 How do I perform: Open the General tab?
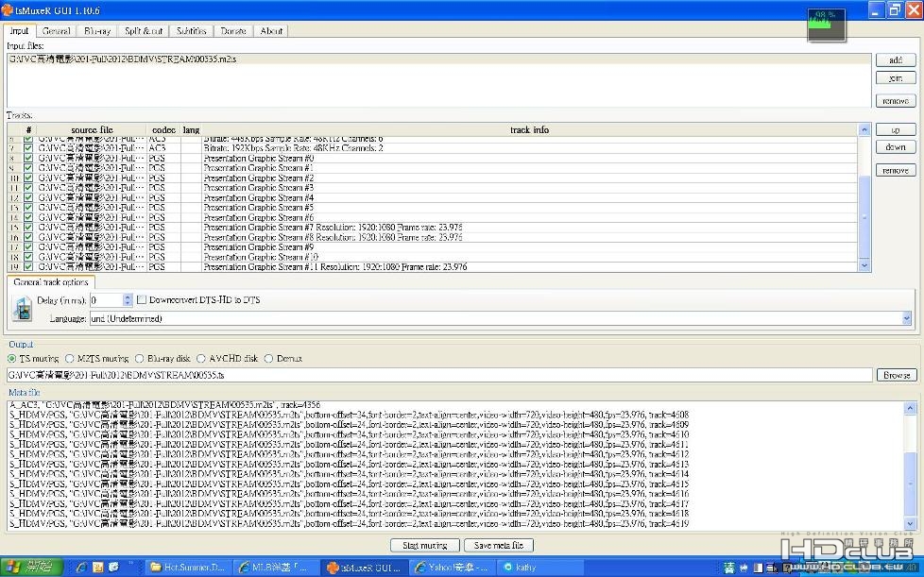click(57, 30)
